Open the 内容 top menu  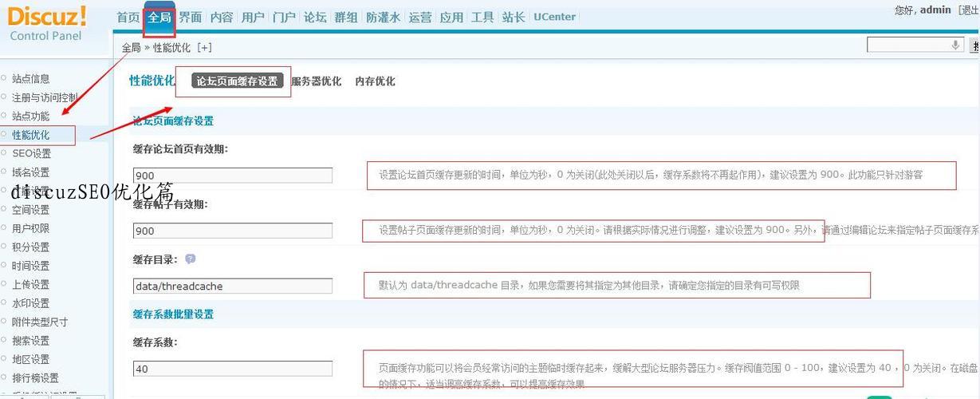coord(222,17)
